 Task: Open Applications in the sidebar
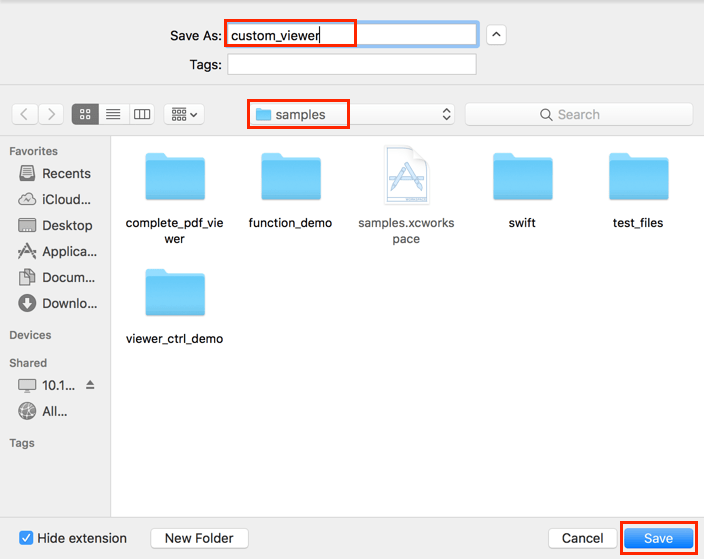pyautogui.click(x=57, y=251)
